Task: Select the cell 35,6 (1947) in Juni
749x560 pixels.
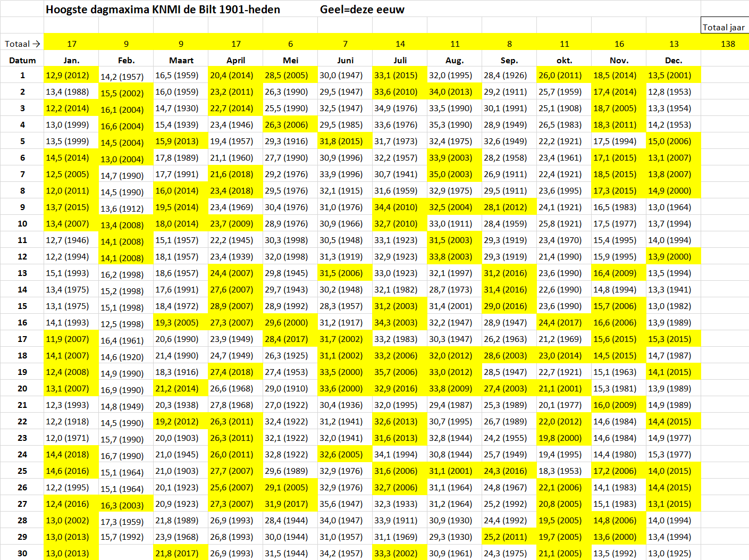Action: pos(345,504)
